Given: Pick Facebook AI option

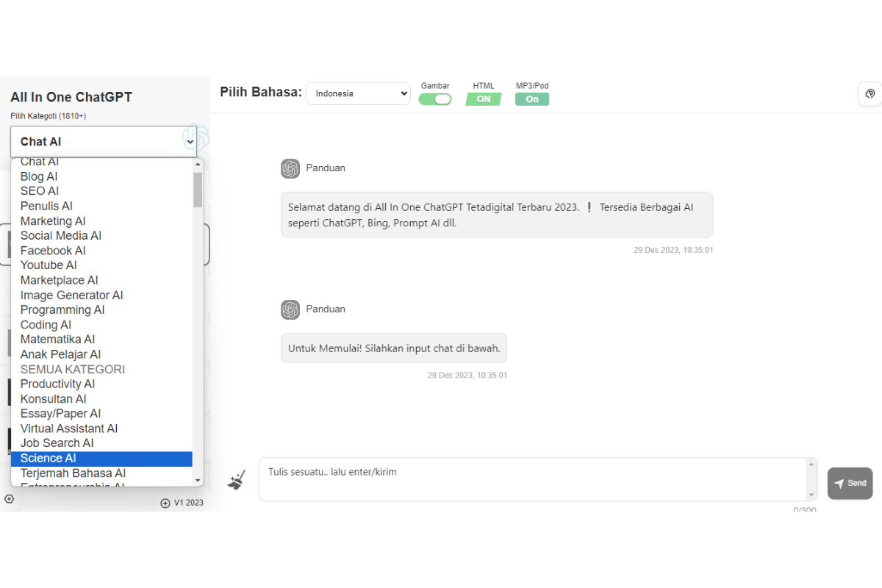Looking at the screenshot, I should click(101, 251).
